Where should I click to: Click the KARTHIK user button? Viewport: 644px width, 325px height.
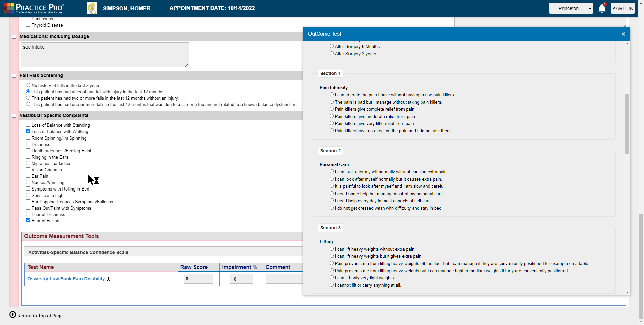(623, 8)
